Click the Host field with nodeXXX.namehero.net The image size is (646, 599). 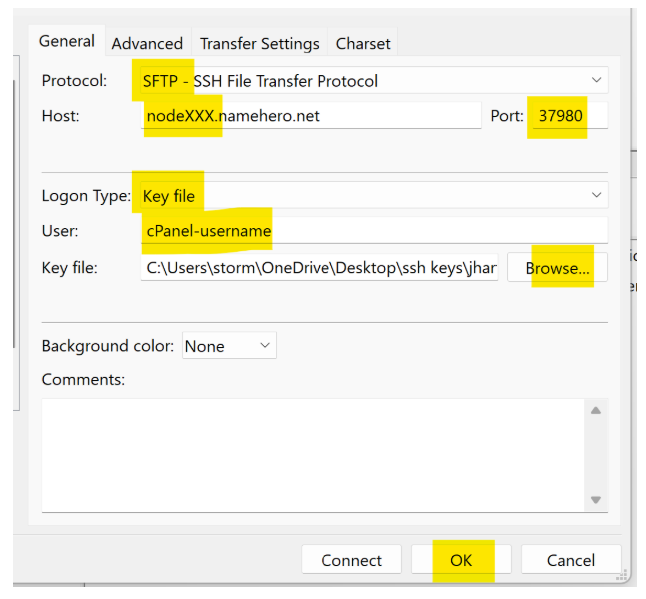pos(311,116)
